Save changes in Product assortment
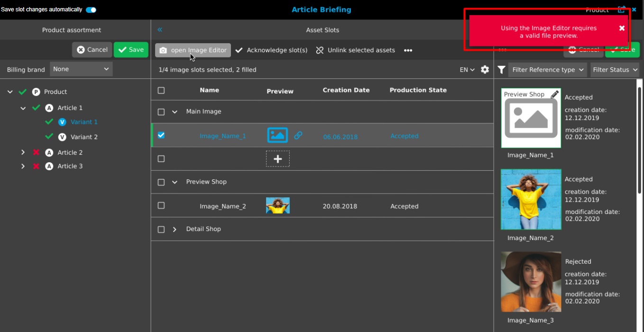The height and width of the screenshot is (332, 644). tap(131, 49)
